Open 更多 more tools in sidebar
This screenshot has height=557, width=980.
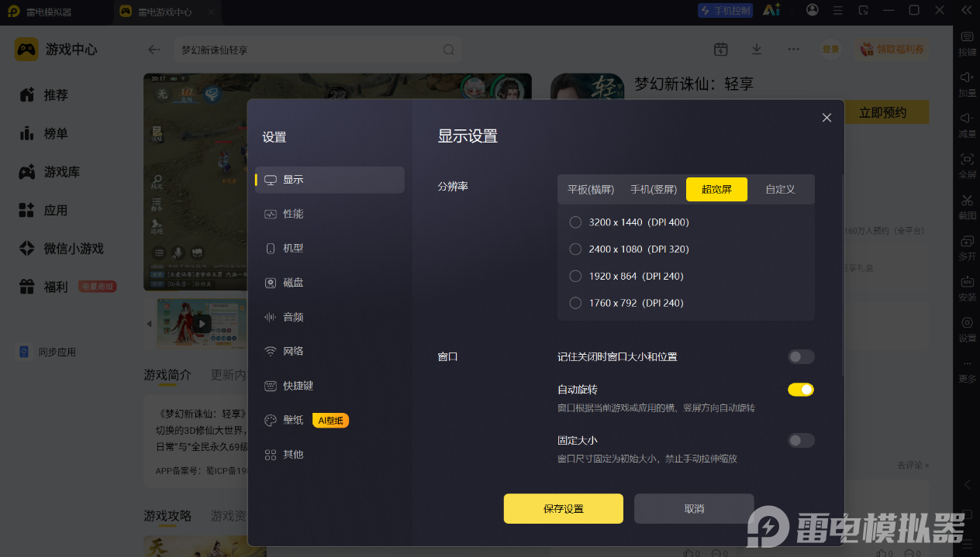click(967, 370)
